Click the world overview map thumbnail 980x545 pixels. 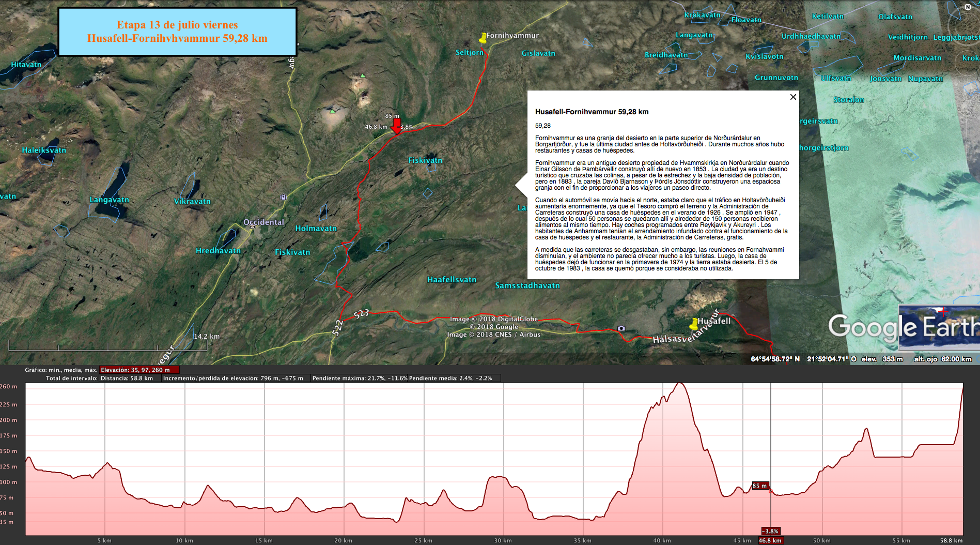(x=939, y=327)
